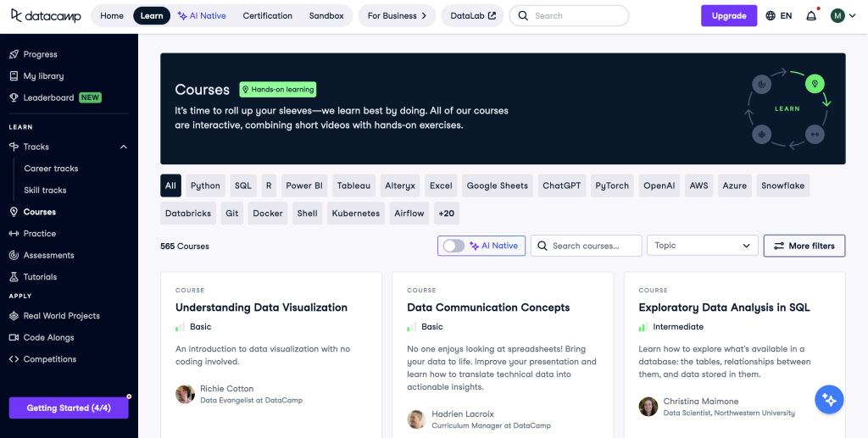Click the notification bell icon
This screenshot has width=868, height=438.
(811, 15)
